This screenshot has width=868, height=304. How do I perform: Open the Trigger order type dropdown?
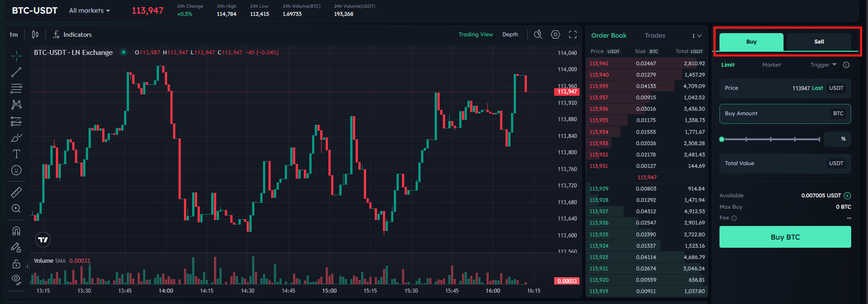point(823,65)
